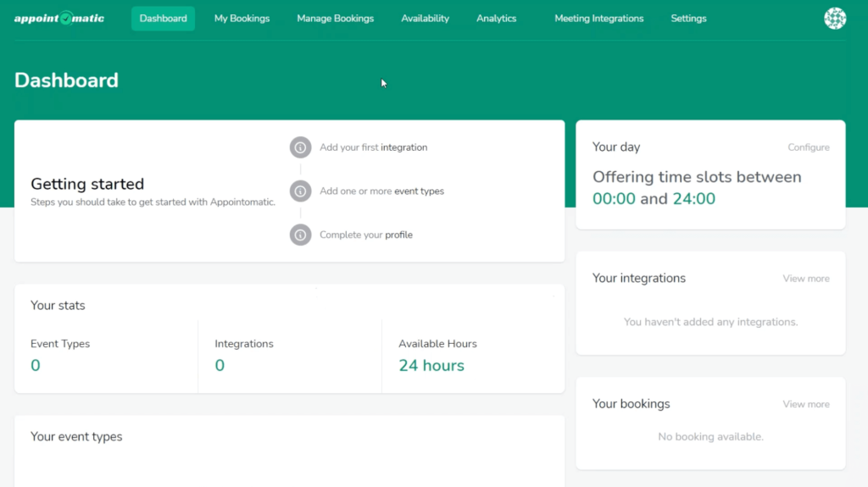Click View more in Your bookings
Screen dimensions: 868x487
pyautogui.click(x=805, y=405)
